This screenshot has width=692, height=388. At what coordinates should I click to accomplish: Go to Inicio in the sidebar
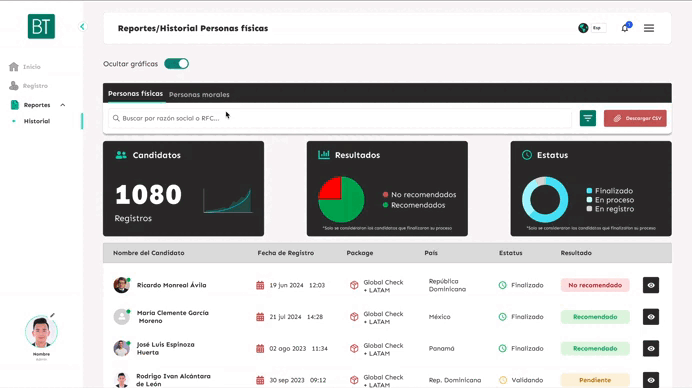click(32, 67)
